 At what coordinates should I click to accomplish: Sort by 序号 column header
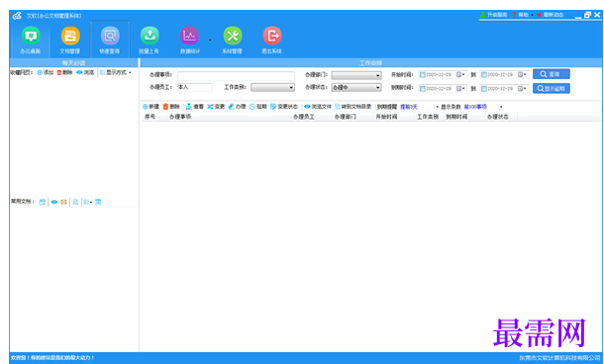point(154,117)
